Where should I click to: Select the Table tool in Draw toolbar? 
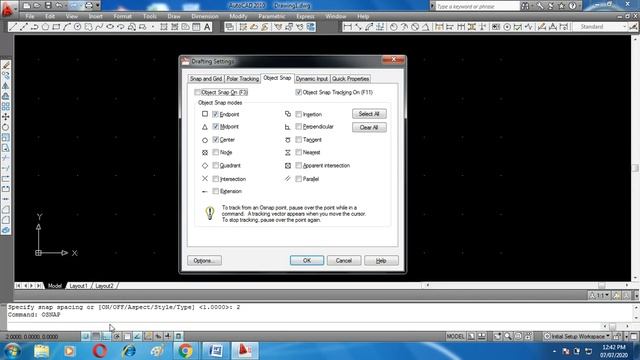[x=196, y=27]
